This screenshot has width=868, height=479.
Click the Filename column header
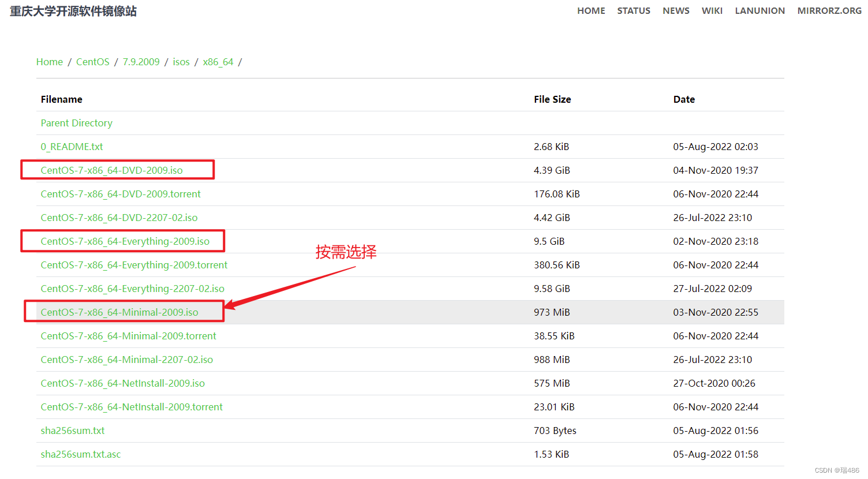[x=62, y=99]
